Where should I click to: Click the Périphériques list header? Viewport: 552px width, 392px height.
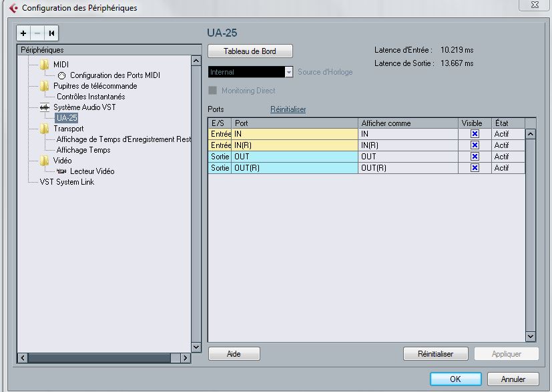[109, 50]
